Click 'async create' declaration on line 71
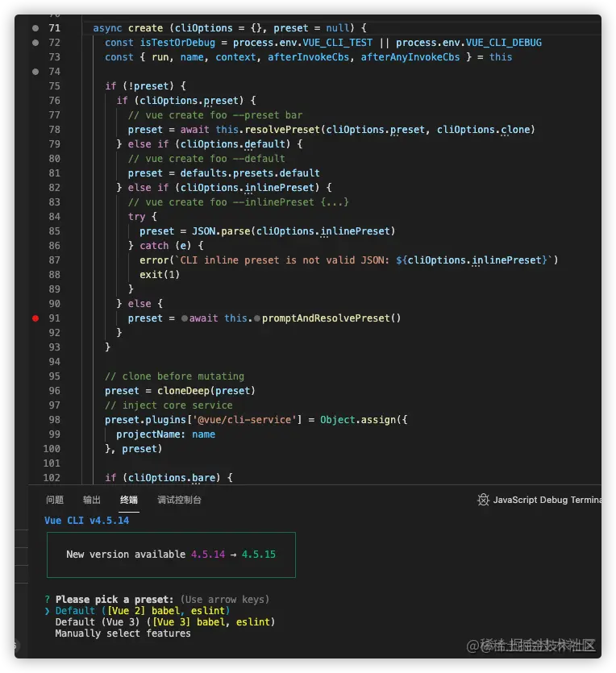The width and height of the screenshot is (616, 673). tap(128, 28)
